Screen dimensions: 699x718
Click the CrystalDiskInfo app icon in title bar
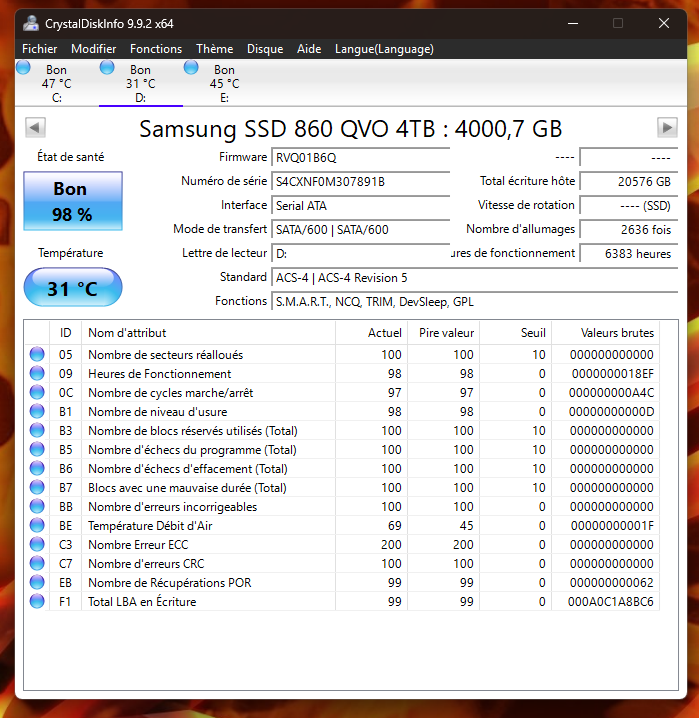[31, 23]
